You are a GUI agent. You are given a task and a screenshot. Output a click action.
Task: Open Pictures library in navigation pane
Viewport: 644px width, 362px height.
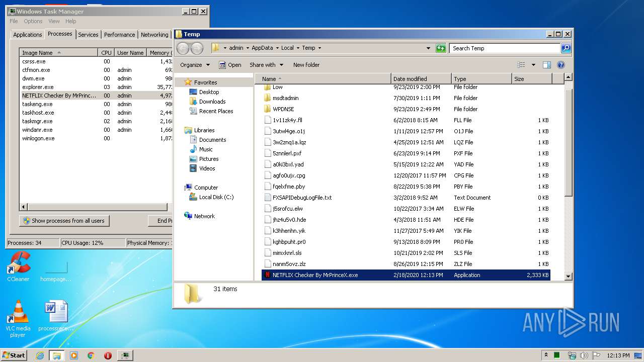click(x=209, y=159)
